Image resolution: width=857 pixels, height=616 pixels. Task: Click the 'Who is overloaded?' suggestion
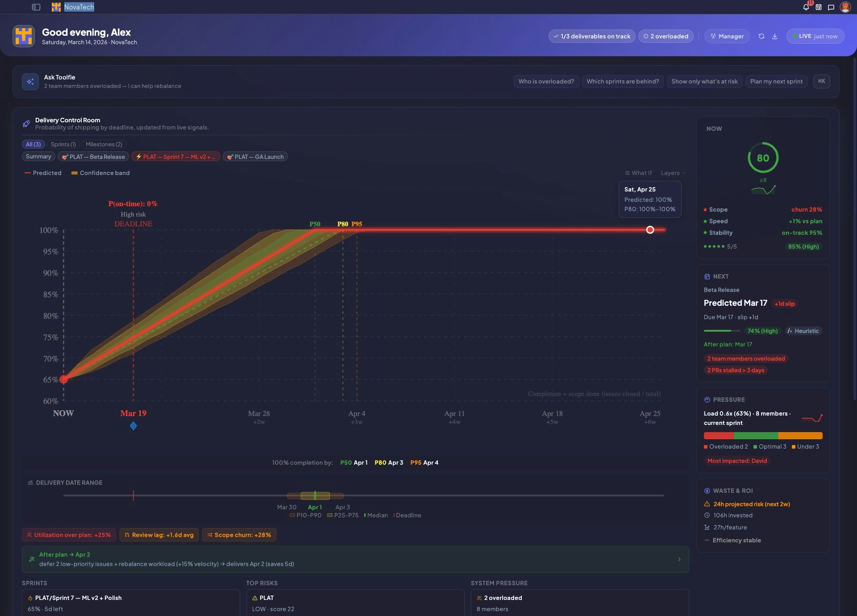click(x=546, y=81)
